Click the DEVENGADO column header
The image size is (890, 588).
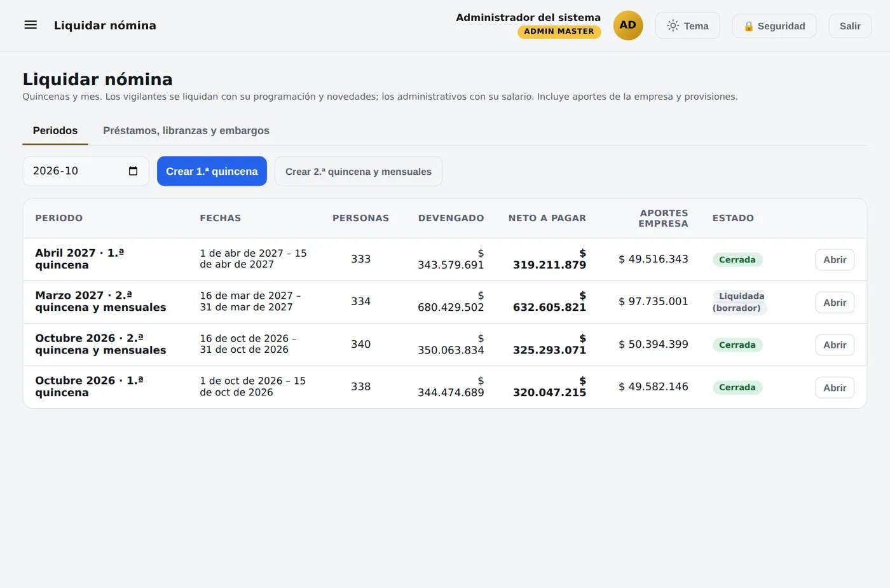pyautogui.click(x=451, y=218)
